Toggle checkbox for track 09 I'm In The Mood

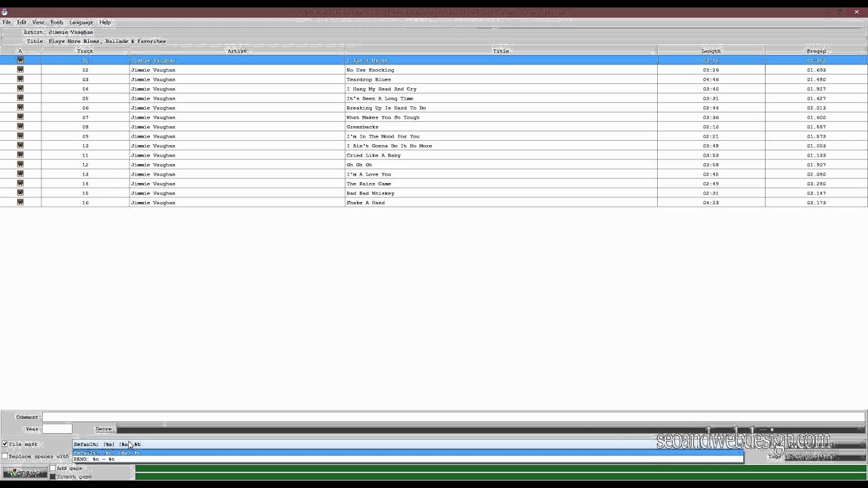coord(20,136)
